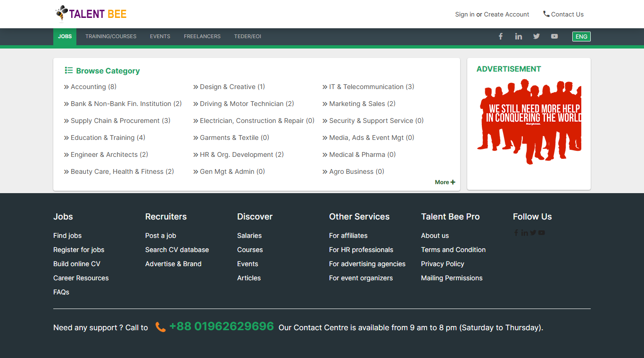Image resolution: width=644 pixels, height=358 pixels.
Task: Click the YouTube icon under Follow Us
Action: pos(542,233)
